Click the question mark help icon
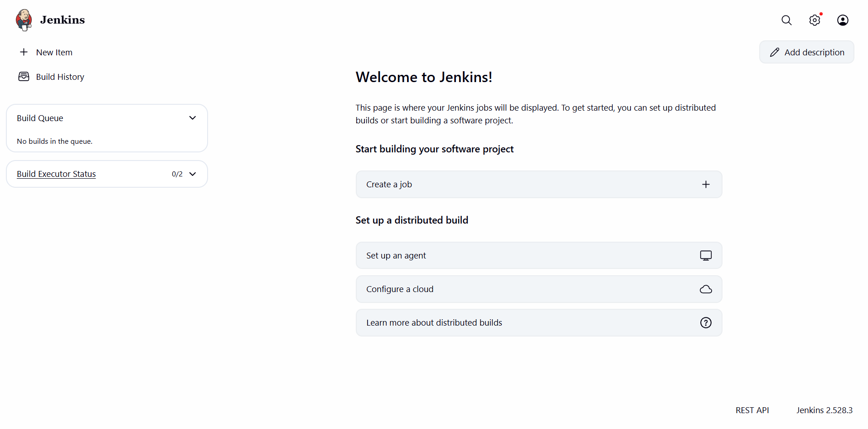 tap(706, 323)
